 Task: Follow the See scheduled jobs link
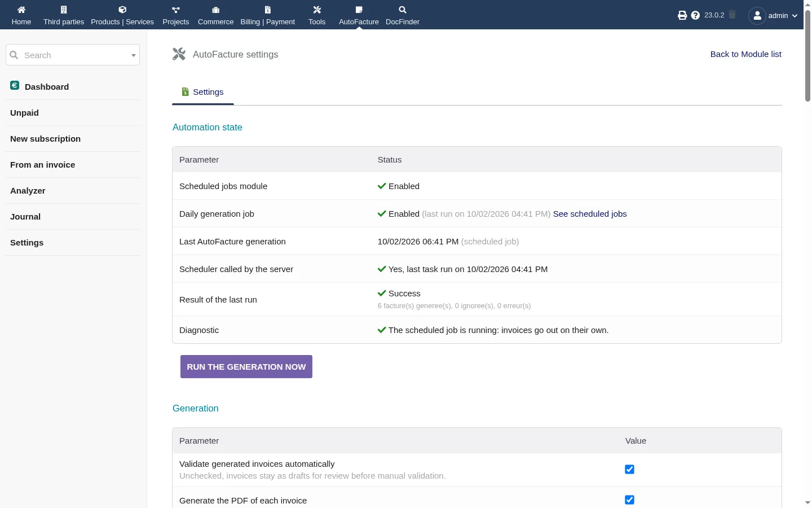tap(590, 214)
